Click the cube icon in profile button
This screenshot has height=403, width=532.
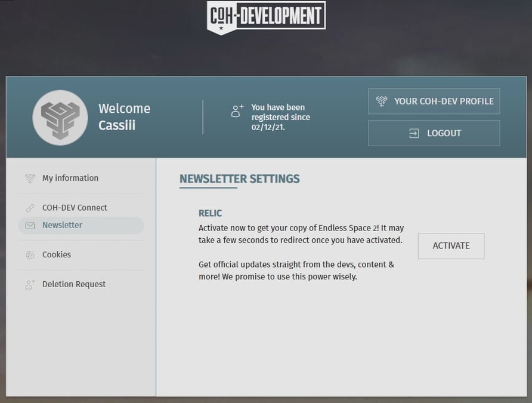382,101
